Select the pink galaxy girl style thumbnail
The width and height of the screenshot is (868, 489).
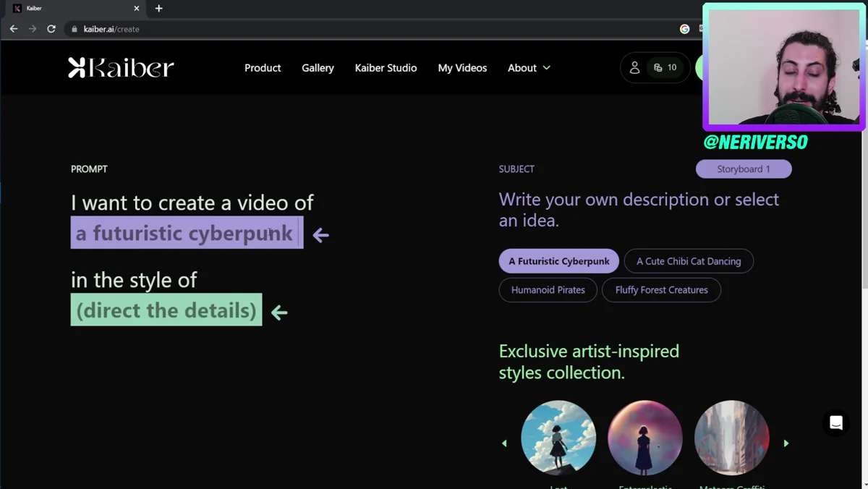tap(645, 438)
